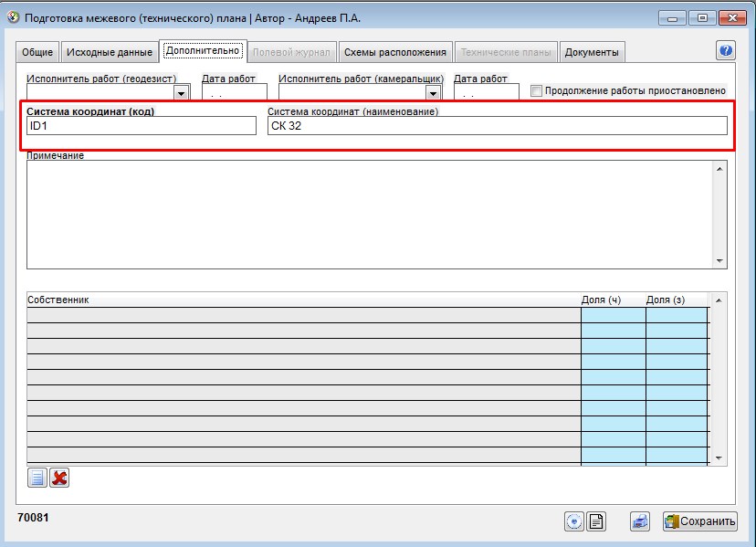This screenshot has width=756, height=547.
Task: Click the "Сохранить" button
Action: tap(700, 521)
